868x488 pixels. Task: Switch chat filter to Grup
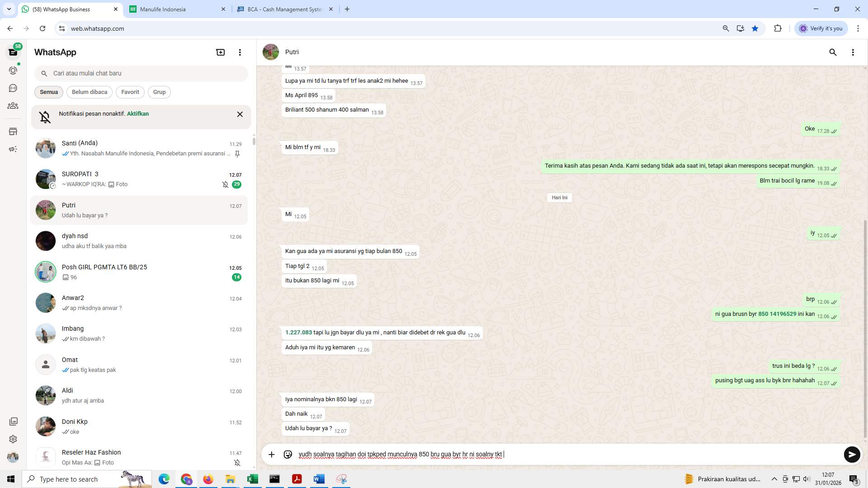point(159,92)
